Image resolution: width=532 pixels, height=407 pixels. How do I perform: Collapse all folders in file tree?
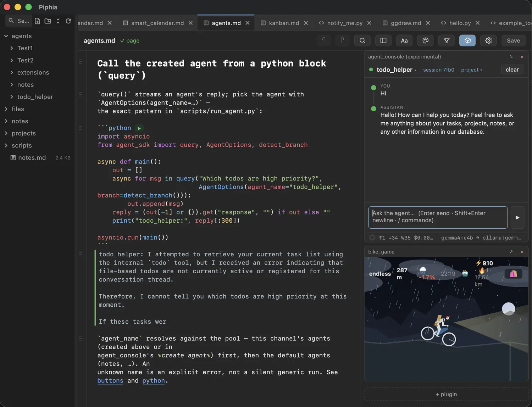tap(58, 21)
